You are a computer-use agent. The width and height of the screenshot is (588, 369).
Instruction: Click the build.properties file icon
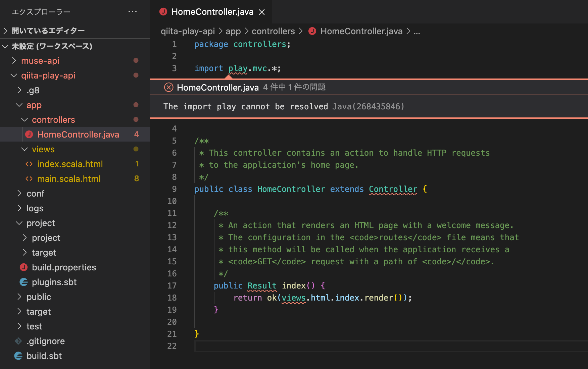point(23,267)
